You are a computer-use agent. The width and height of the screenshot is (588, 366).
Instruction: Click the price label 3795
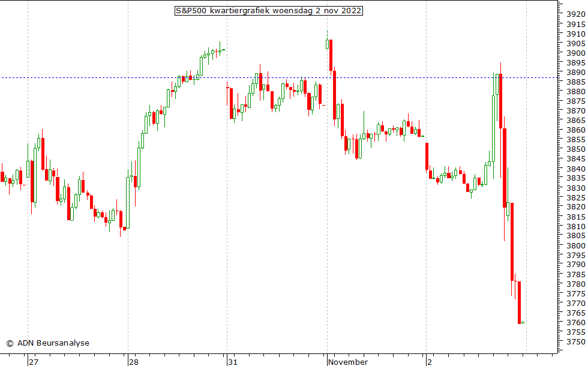point(575,256)
